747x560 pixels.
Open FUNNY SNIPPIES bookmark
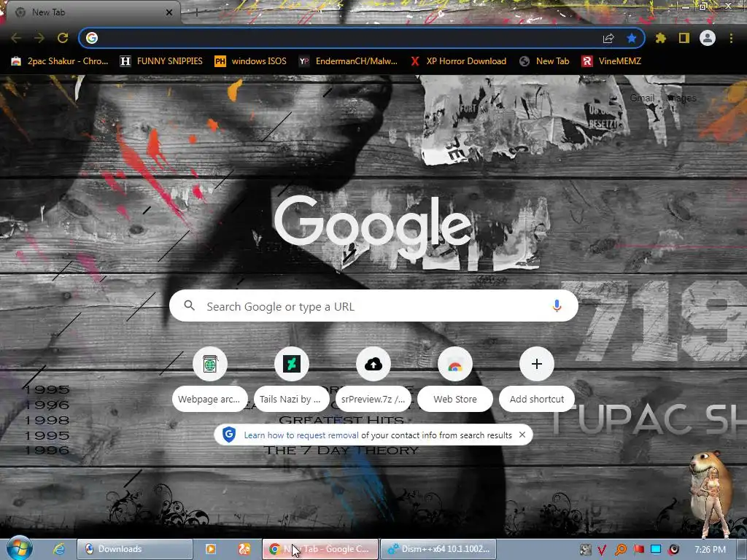[x=161, y=61]
